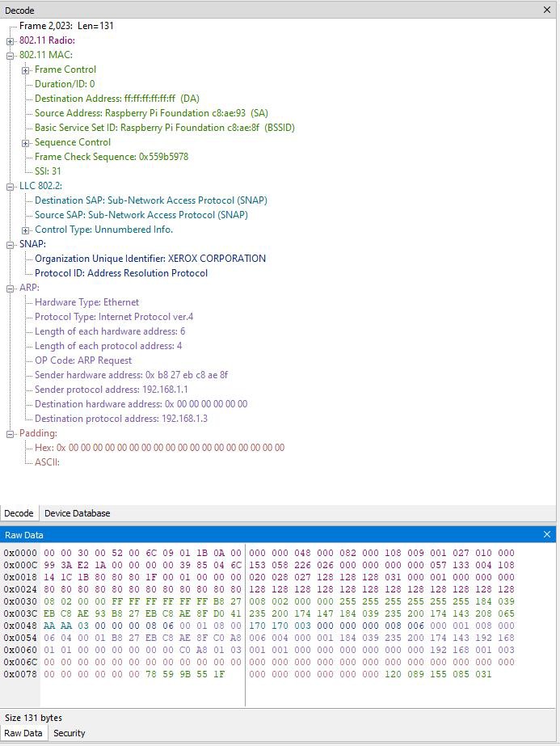Select Sender protocol address 192.168.1.1

click(x=112, y=390)
